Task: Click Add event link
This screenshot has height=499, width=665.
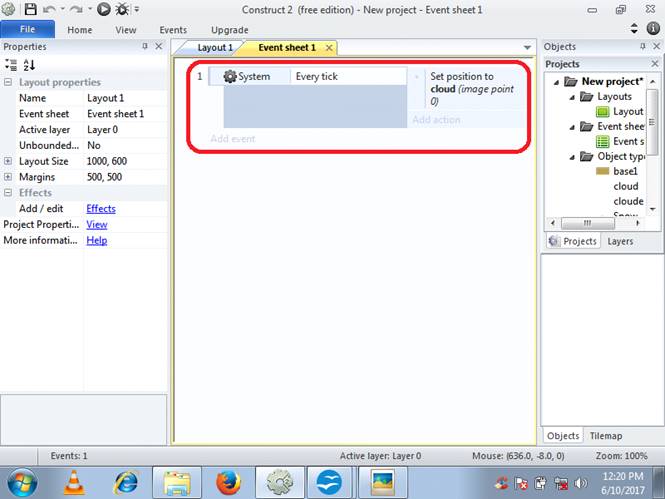Action: [233, 139]
